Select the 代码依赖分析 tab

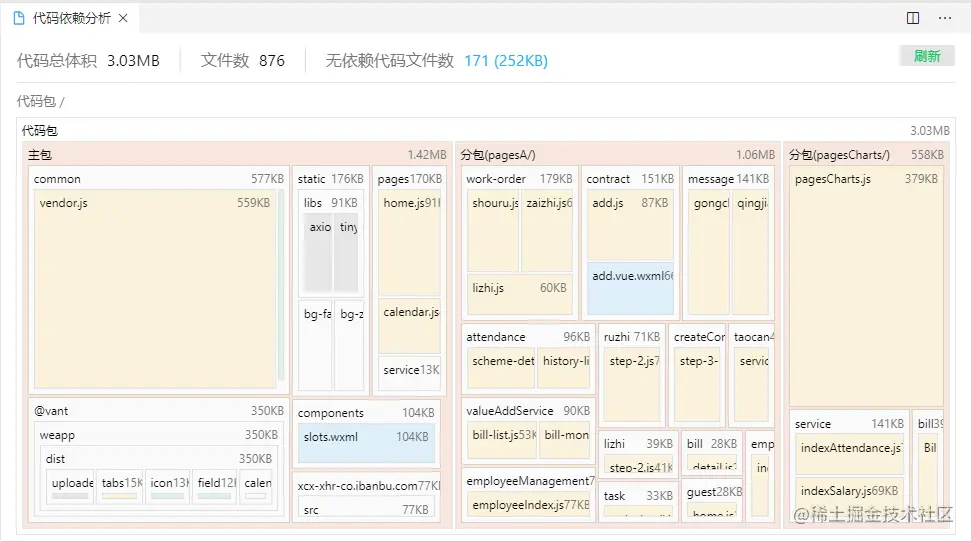click(71, 18)
